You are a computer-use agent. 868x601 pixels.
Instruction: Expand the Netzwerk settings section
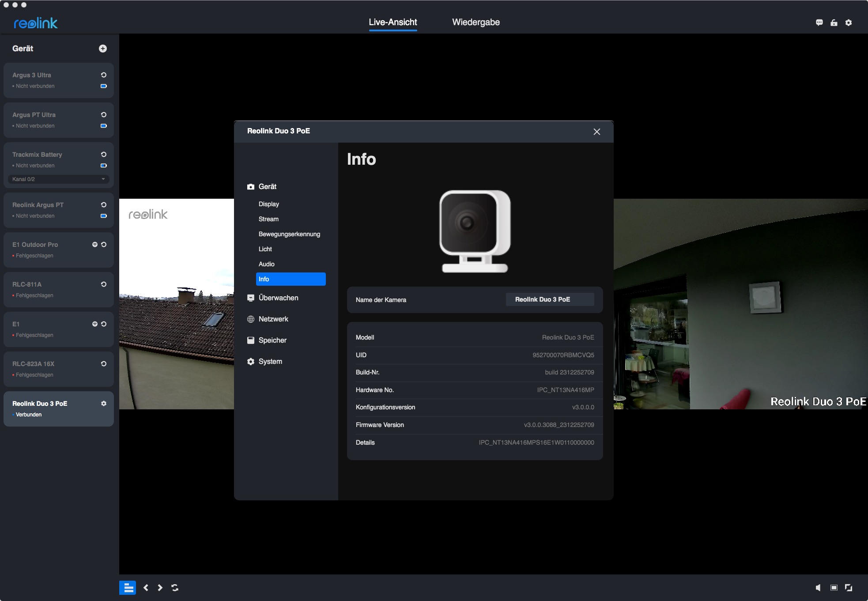[x=273, y=319]
